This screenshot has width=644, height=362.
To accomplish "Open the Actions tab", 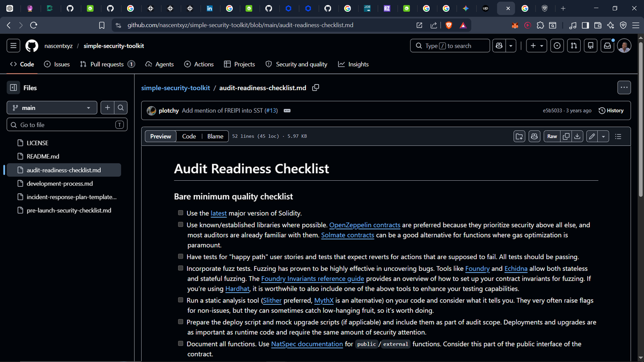I will point(199,64).
